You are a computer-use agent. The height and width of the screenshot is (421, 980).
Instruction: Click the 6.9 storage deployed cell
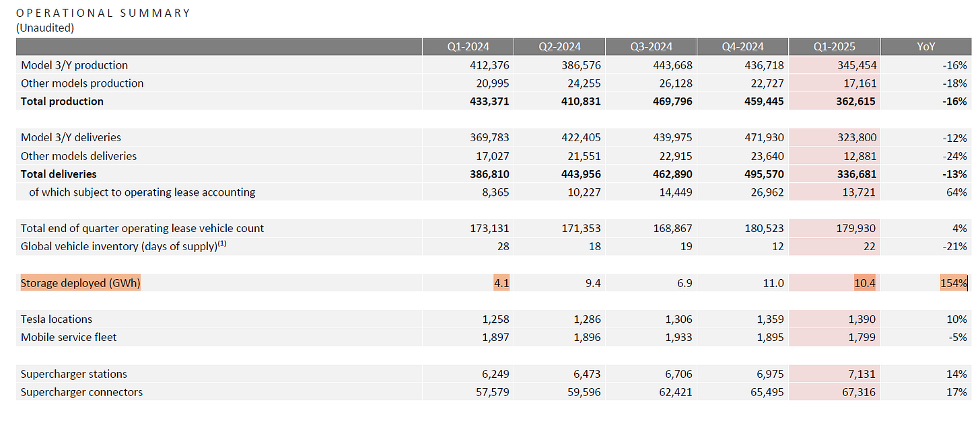click(x=685, y=283)
